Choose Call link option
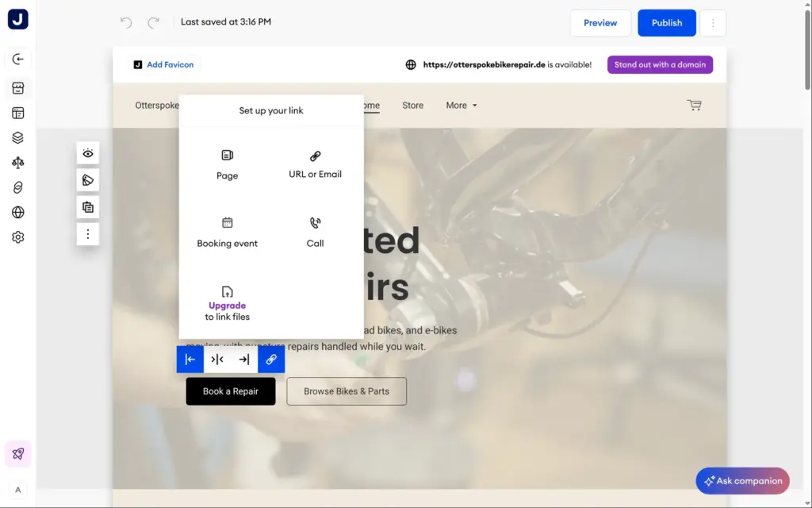 [316, 233]
